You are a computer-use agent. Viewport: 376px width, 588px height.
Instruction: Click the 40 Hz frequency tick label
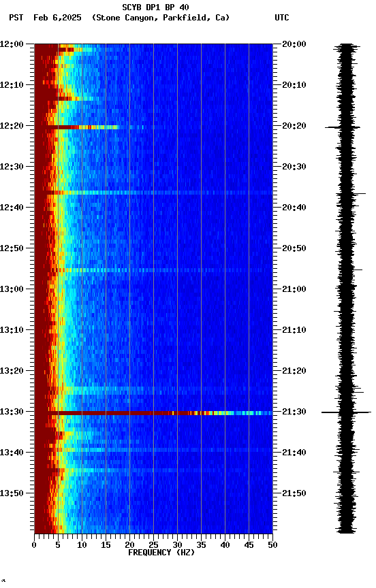pyautogui.click(x=225, y=545)
